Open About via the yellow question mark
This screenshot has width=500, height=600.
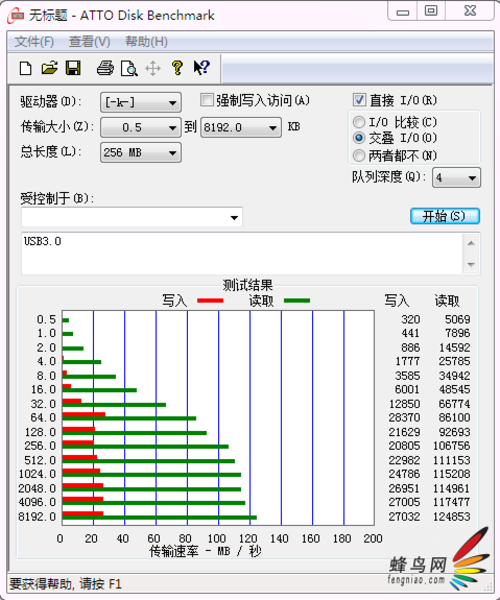[x=177, y=68]
